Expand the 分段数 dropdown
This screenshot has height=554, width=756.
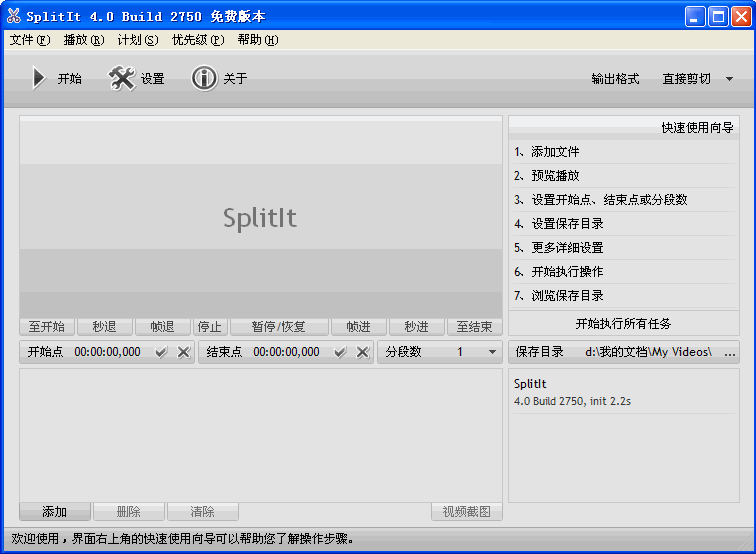point(492,352)
